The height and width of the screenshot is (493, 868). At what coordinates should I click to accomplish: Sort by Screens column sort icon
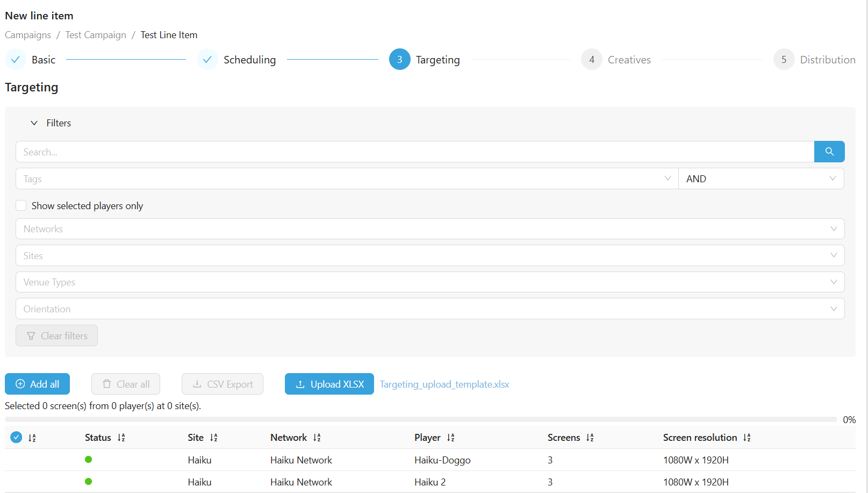click(590, 438)
